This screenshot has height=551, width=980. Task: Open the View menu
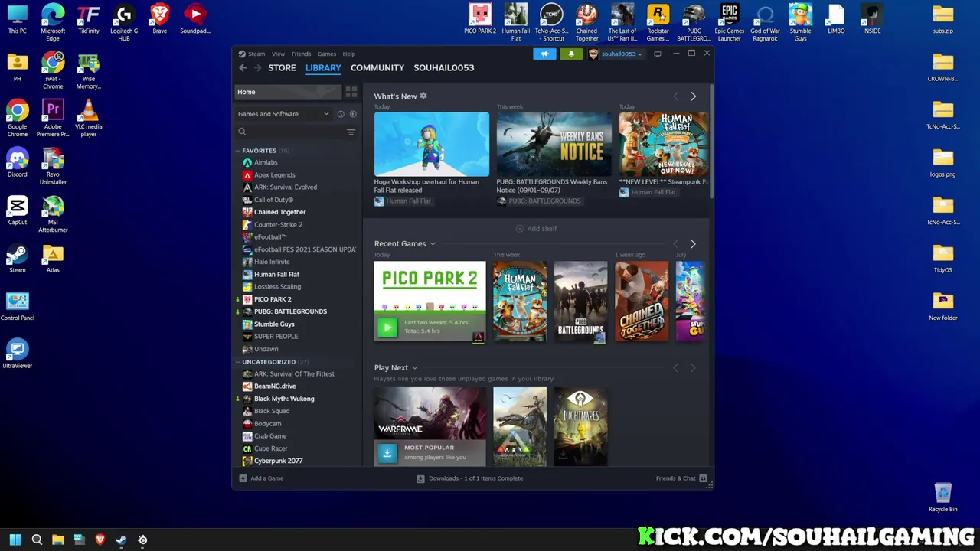(x=278, y=54)
